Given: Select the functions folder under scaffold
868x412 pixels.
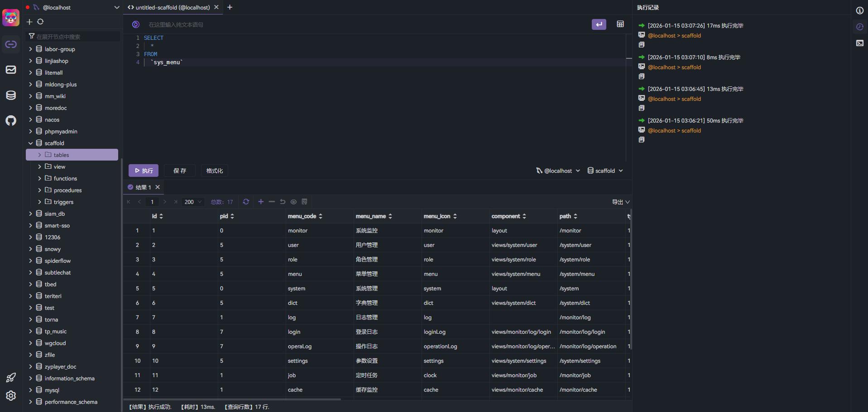Looking at the screenshot, I should [x=65, y=178].
